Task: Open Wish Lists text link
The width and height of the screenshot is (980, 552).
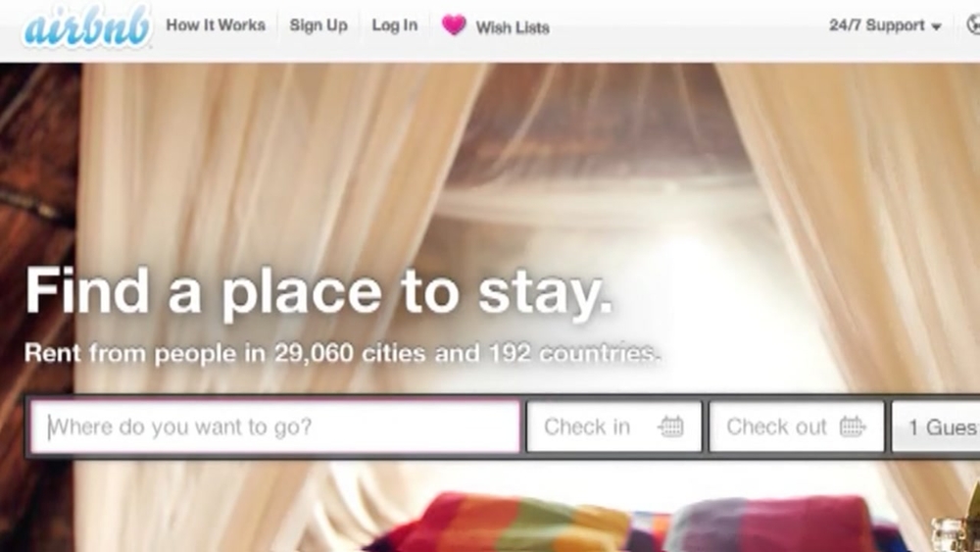Action: click(513, 27)
